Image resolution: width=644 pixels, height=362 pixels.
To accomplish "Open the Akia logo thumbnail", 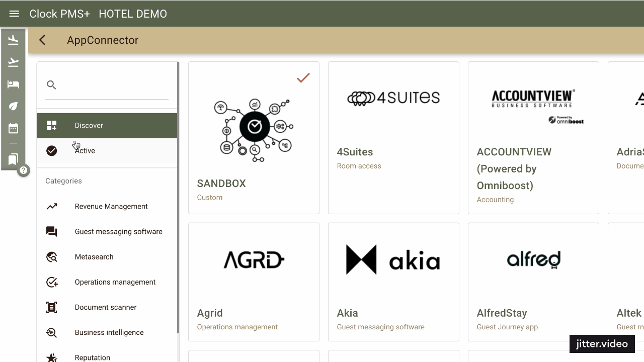I will 393,260.
